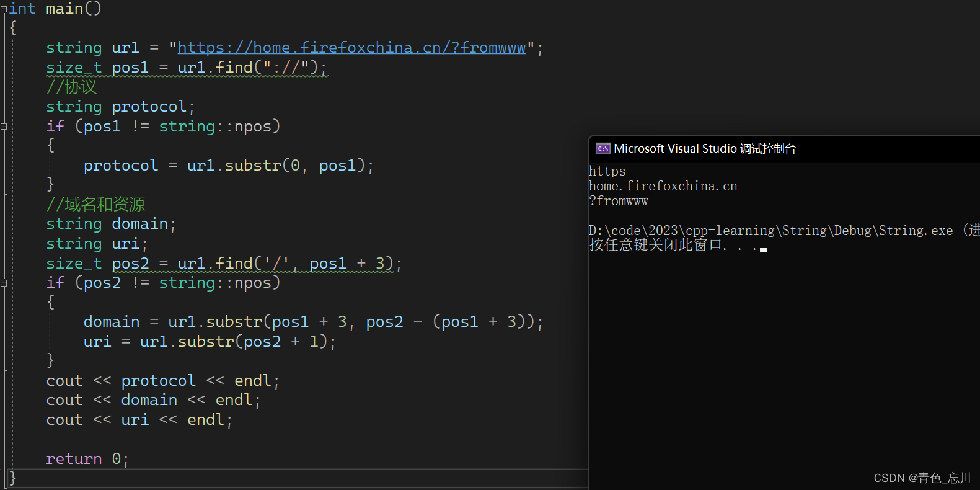Click the 'domain = url.substr(pos1 + 3' statement
The width and height of the screenshot is (980, 490).
click(x=314, y=322)
